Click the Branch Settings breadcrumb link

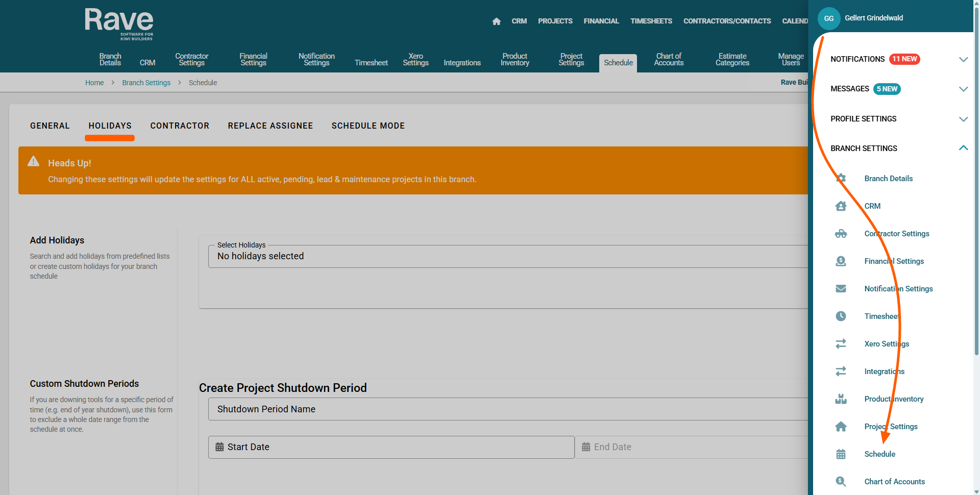tap(146, 83)
